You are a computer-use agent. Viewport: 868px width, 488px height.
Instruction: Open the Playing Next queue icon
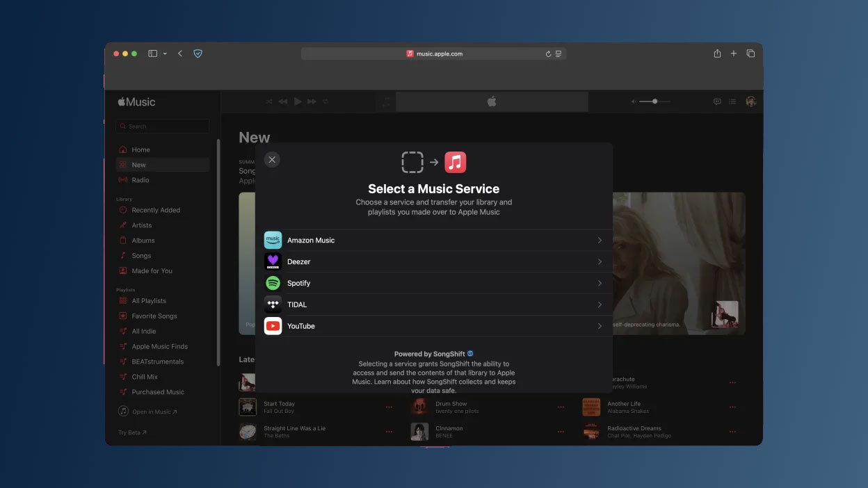click(732, 101)
